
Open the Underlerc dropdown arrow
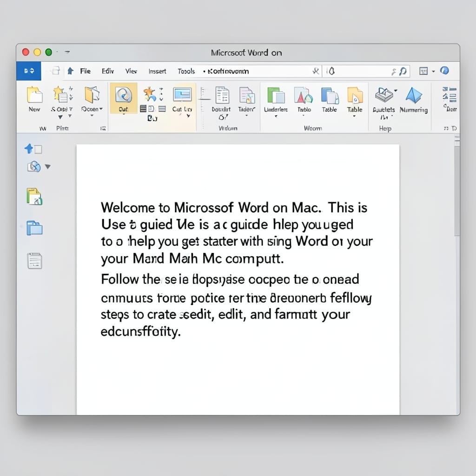276,116
